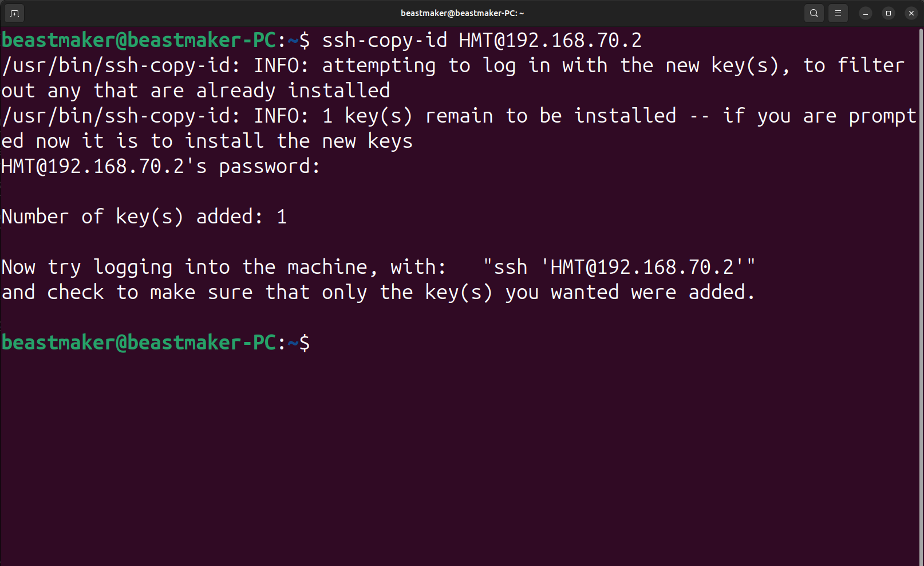The width and height of the screenshot is (924, 566).
Task: Close the terminal window
Action: [911, 13]
